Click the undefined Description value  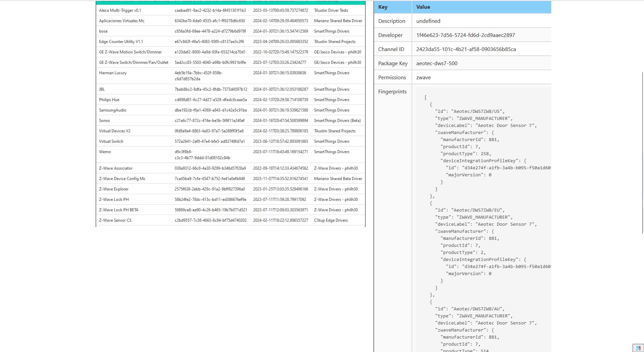[x=428, y=21]
